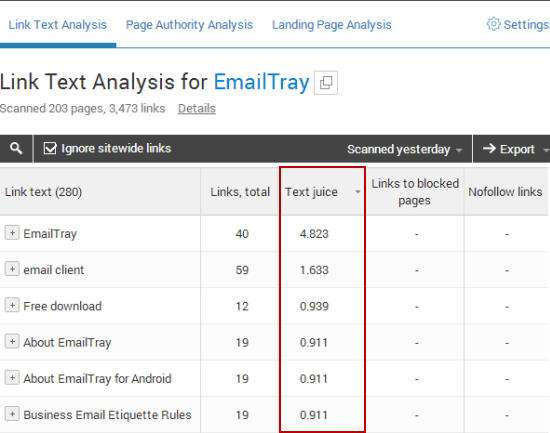Screen dimensions: 550x433
Task: Open the Text juice column sort arrow
Action: (x=357, y=192)
